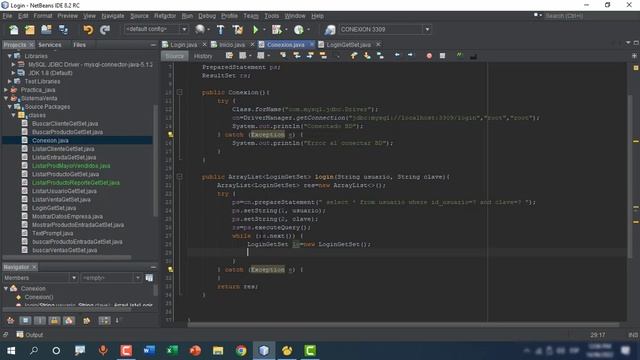Open the File menu
Viewport: 640px width, 360px height.
(7, 16)
